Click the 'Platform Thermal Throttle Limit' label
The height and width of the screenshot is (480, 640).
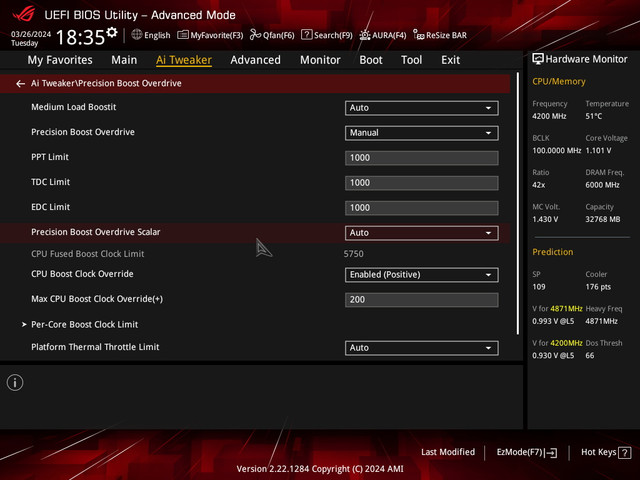95,347
